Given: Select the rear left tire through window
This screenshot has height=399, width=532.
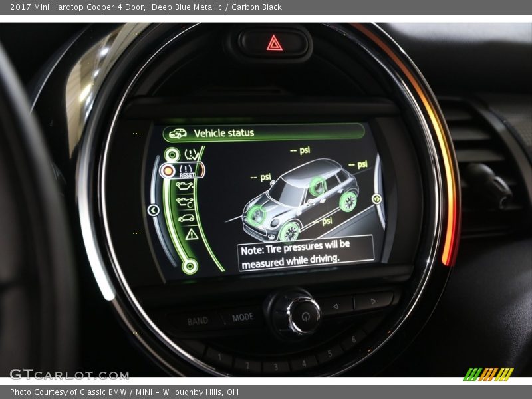Looking at the screenshot, I should pos(317,186).
